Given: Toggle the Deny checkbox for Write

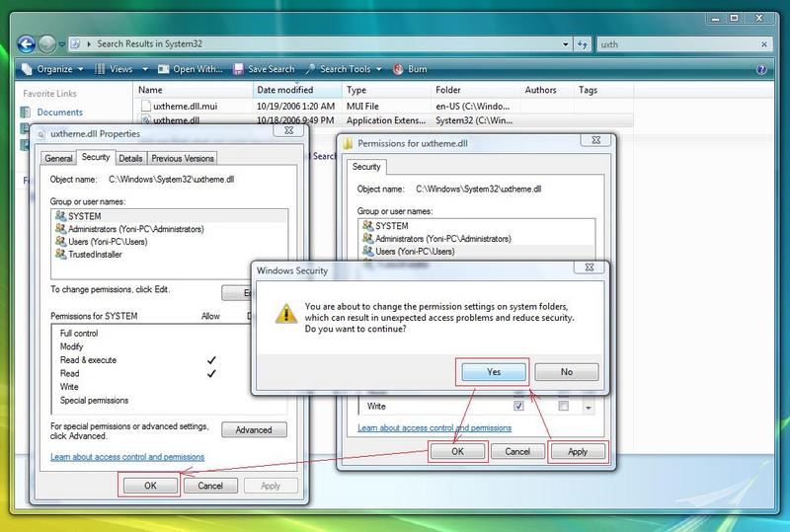Looking at the screenshot, I should [563, 406].
